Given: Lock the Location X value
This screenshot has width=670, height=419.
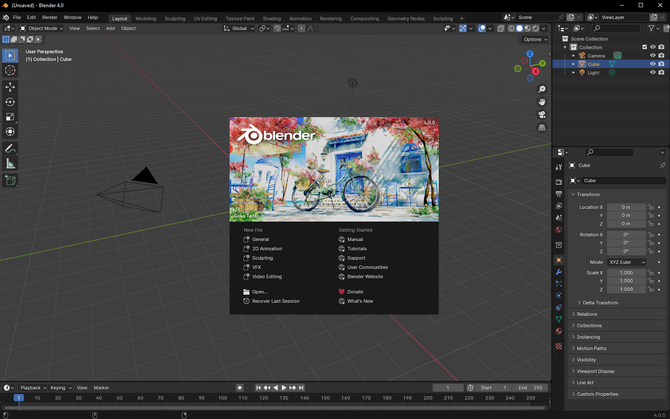Looking at the screenshot, I should point(651,207).
